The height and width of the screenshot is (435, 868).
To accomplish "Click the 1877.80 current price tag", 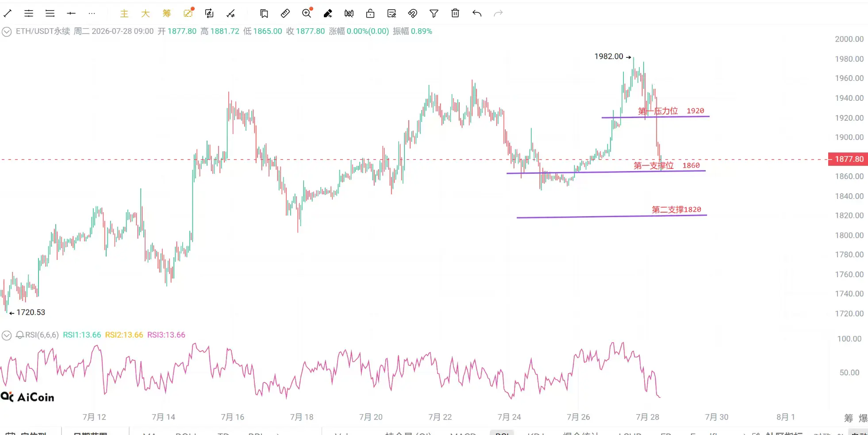I will [848, 159].
